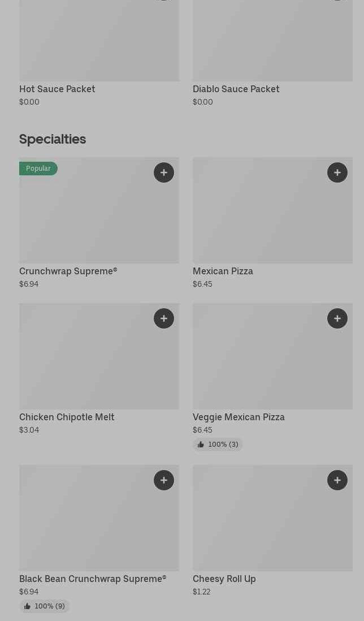Open Mexican Pizza details by its title

(x=223, y=271)
